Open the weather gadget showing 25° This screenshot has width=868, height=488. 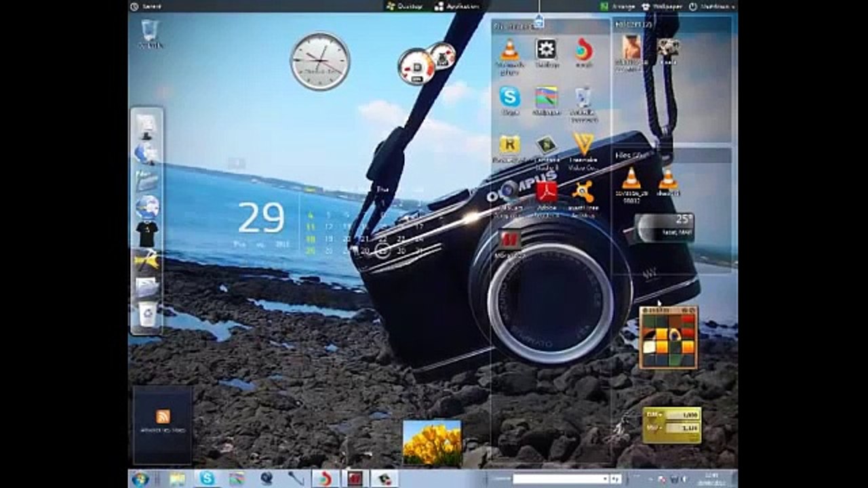(665, 228)
